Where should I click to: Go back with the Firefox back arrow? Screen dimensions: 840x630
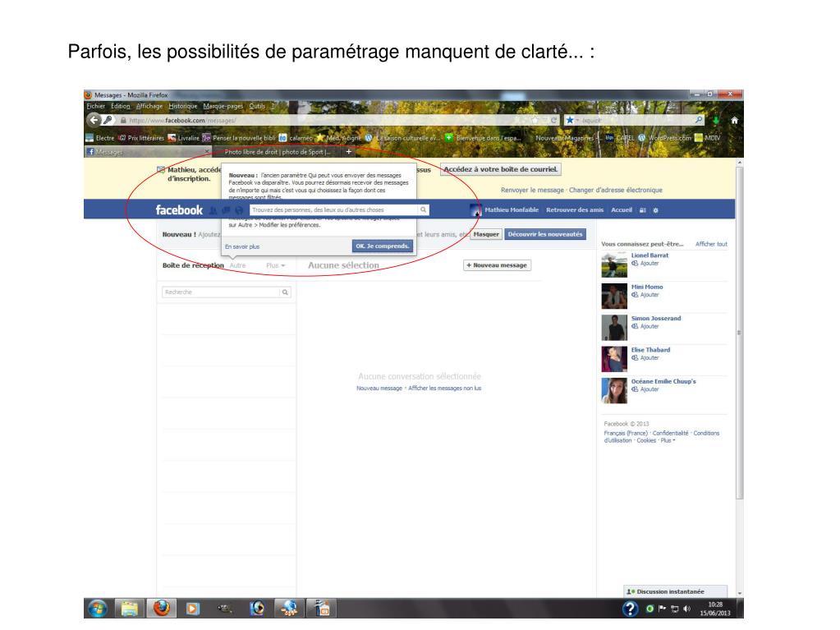coord(94,120)
